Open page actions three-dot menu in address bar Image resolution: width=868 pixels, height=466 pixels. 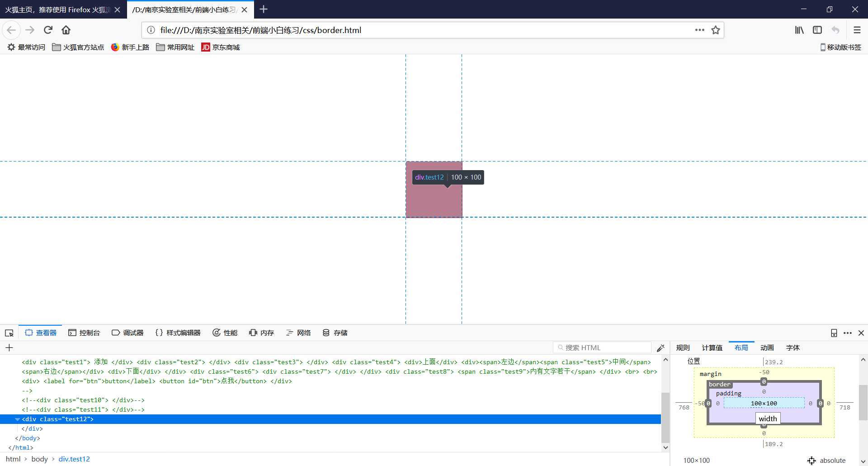pos(699,30)
